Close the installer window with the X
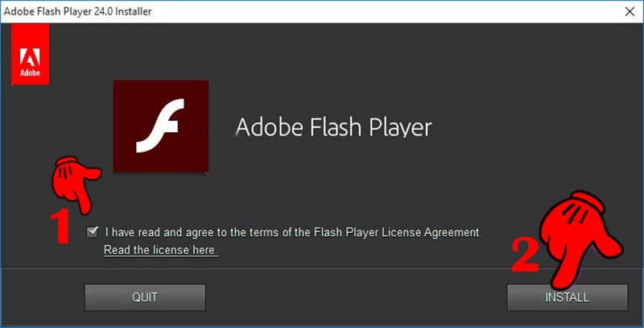The width and height of the screenshot is (644, 328). 626,11
